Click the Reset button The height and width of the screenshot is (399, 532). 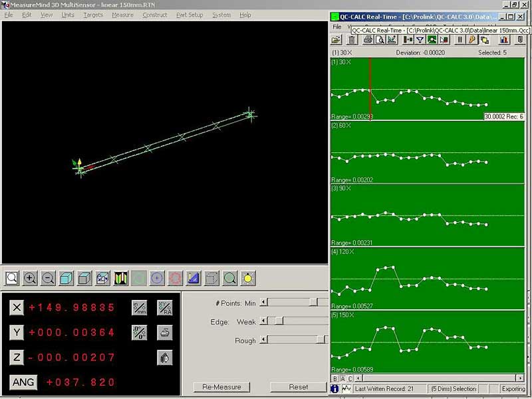[298, 387]
